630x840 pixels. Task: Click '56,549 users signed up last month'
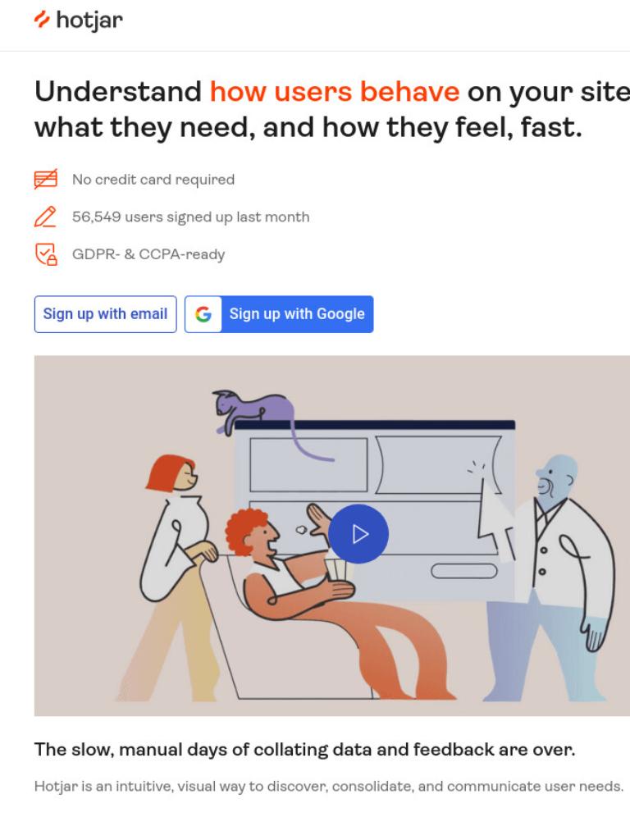pyautogui.click(x=190, y=217)
